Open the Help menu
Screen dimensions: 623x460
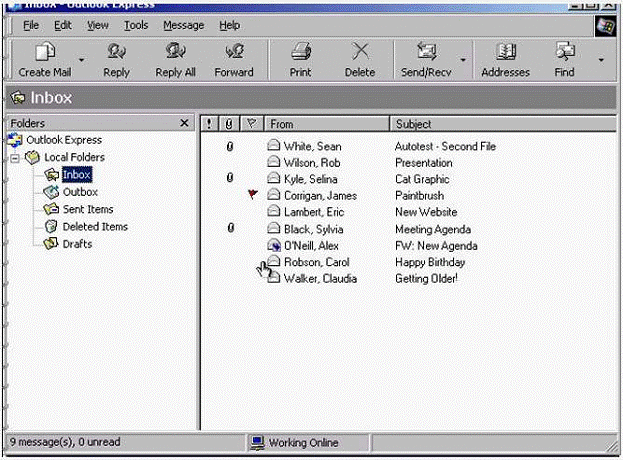(230, 25)
